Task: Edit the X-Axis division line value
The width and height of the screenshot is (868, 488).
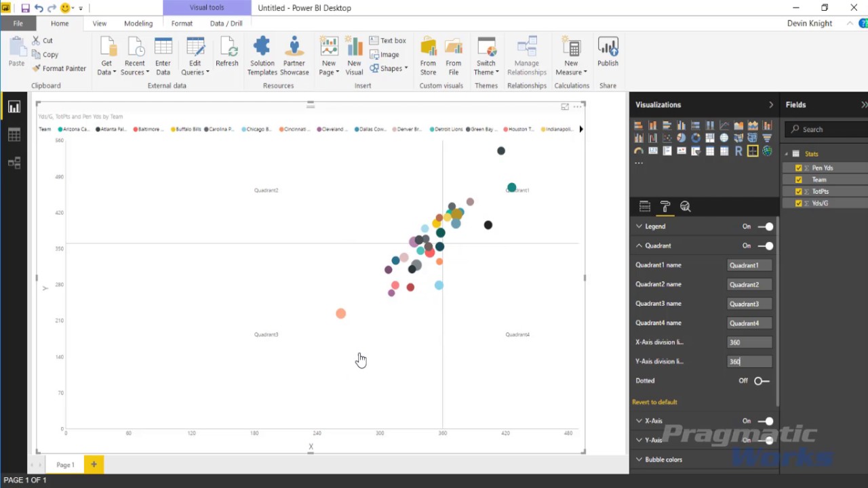Action: [749, 343]
